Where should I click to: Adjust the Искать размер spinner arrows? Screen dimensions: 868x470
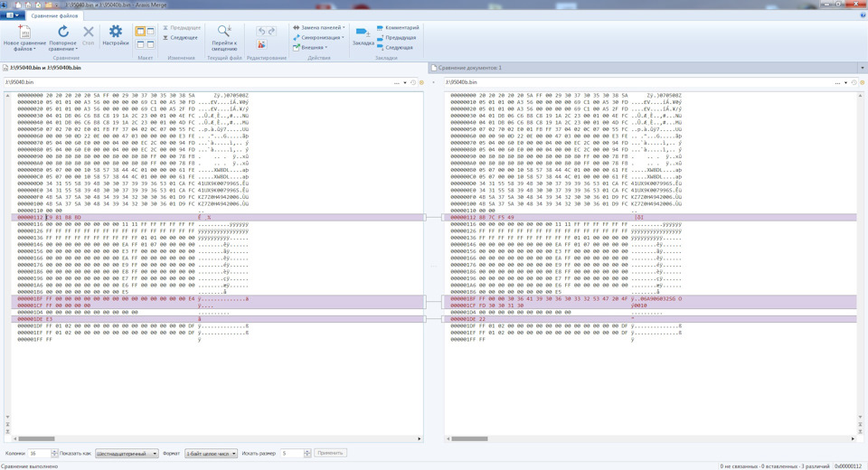[x=307, y=453]
